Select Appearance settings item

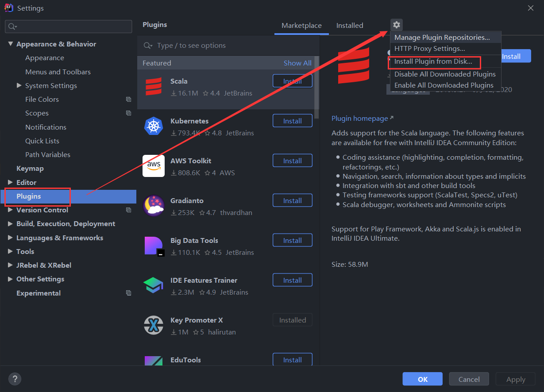tap(45, 58)
